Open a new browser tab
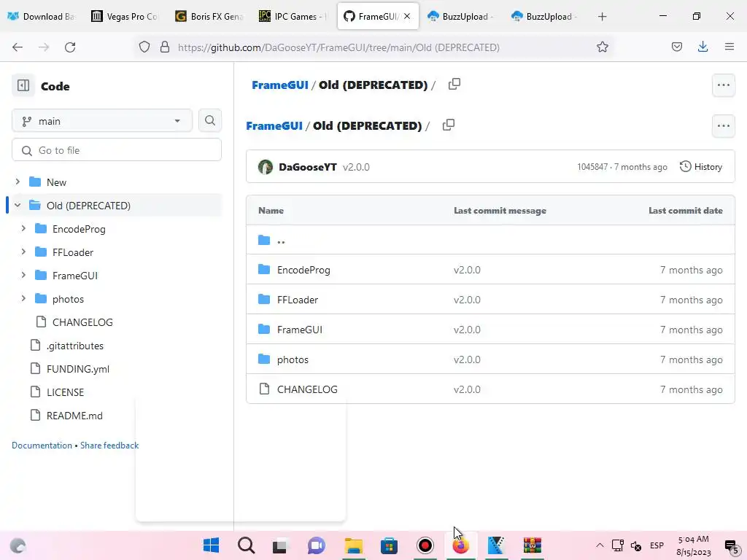 (602, 17)
